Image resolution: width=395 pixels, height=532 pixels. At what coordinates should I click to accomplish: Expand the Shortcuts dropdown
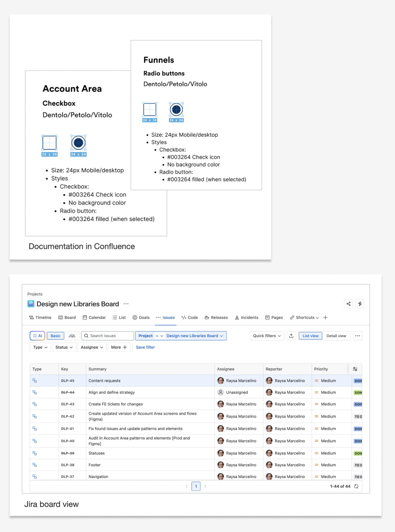[305, 317]
